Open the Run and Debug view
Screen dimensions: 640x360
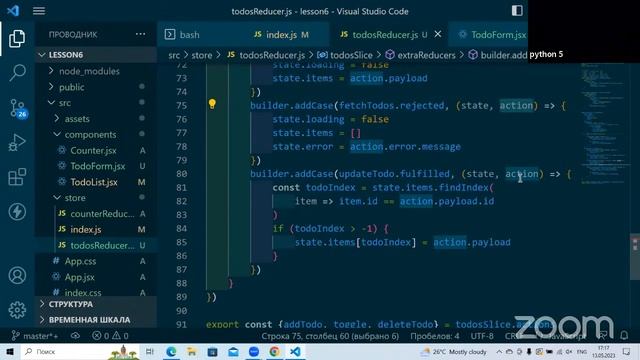17,142
